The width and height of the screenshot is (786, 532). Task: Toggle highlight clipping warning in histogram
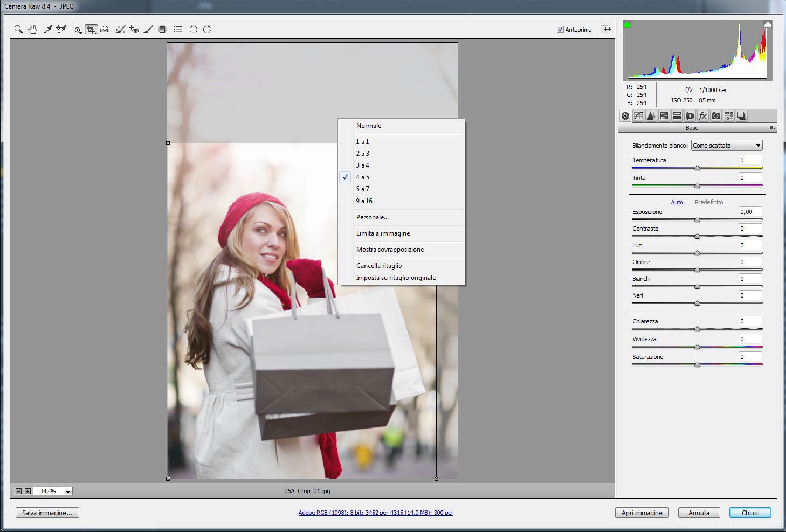point(768,25)
